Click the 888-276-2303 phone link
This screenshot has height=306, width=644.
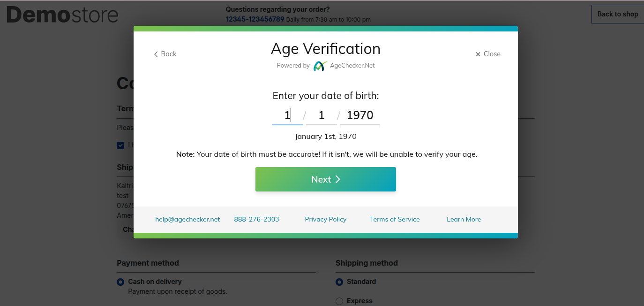[x=256, y=219]
